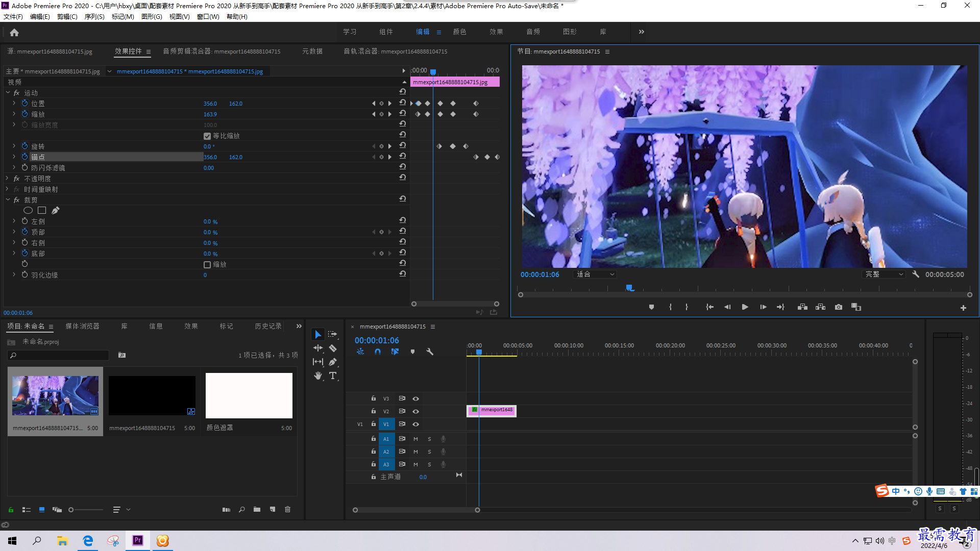This screenshot has width=980, height=551.
Task: Collapse the Crop effect group
Action: pos(8,200)
